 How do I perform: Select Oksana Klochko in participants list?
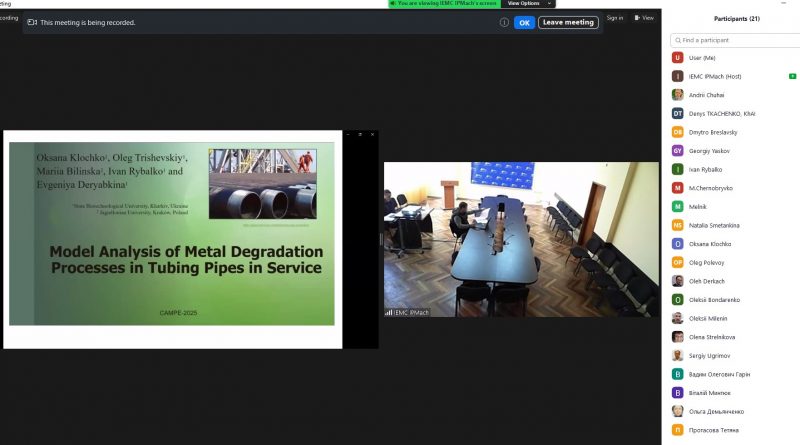(710, 243)
